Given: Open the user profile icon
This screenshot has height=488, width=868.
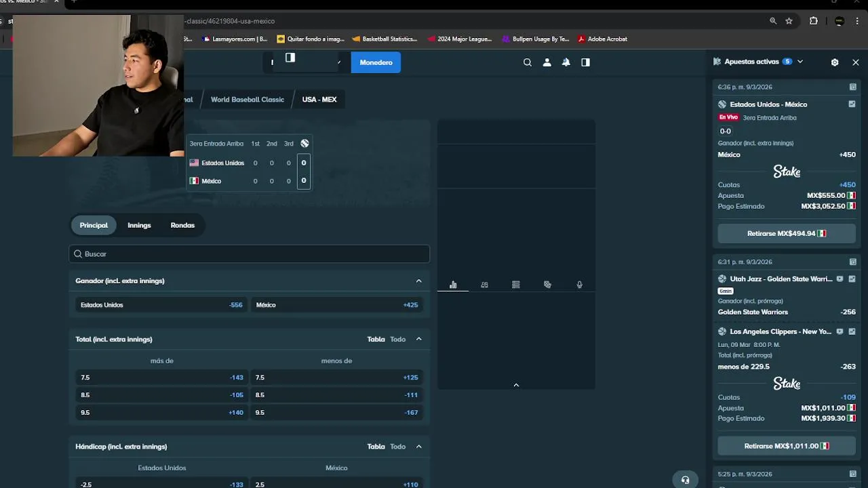Looking at the screenshot, I should (547, 62).
